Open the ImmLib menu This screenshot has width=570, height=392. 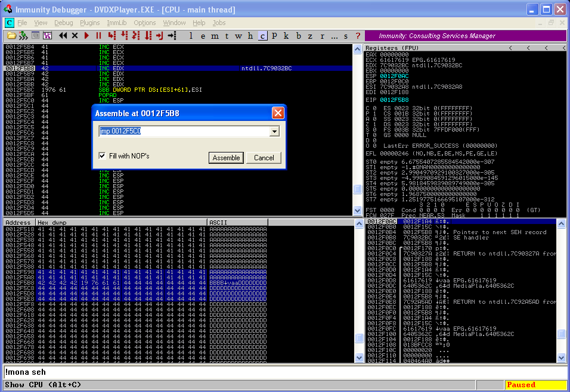click(117, 23)
